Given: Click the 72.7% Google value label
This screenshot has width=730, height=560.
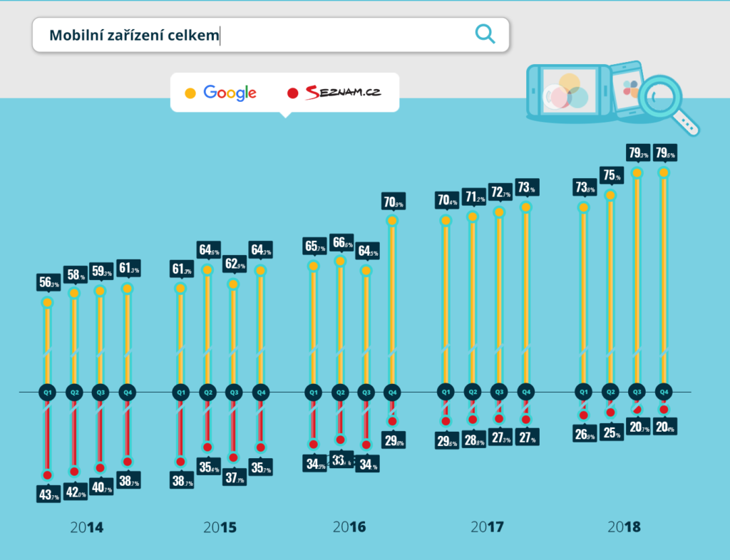Looking at the screenshot, I should pyautogui.click(x=500, y=192).
